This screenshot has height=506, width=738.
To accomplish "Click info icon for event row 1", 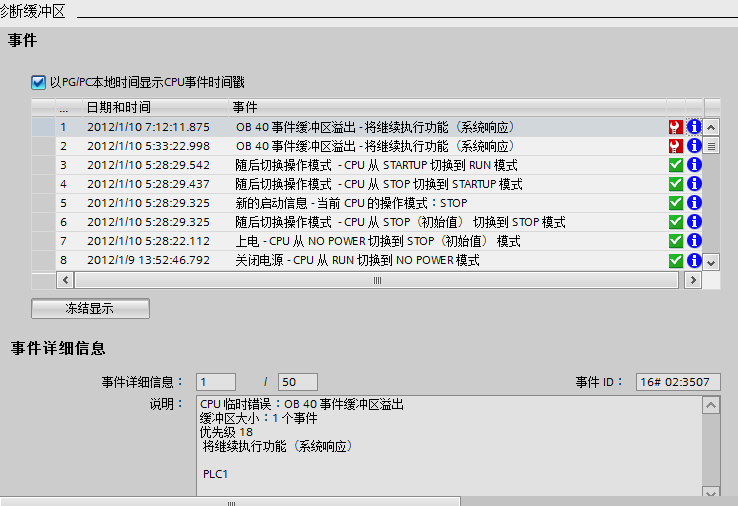I will (x=694, y=127).
